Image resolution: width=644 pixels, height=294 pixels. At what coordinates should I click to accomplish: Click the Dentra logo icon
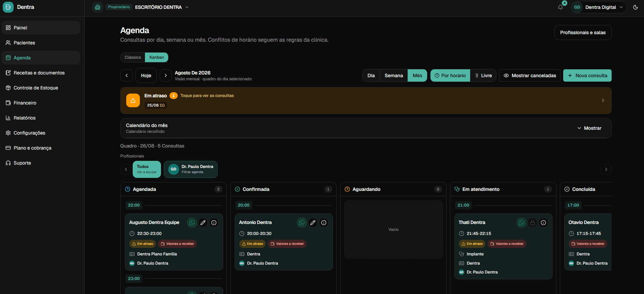(x=8, y=7)
